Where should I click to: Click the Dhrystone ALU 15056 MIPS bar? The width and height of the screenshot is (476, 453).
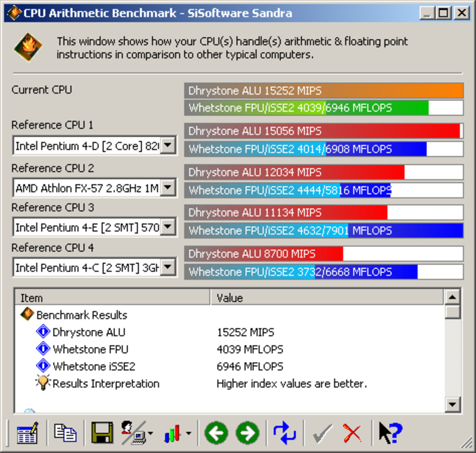(323, 131)
